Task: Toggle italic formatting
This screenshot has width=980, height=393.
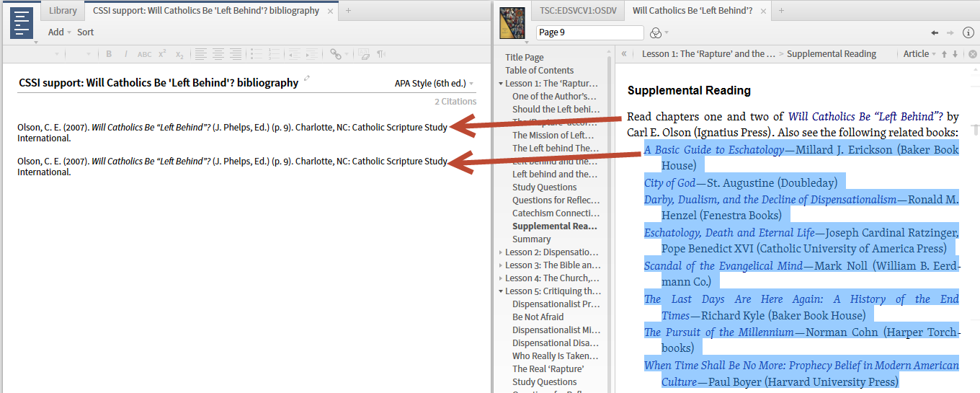Action: point(126,54)
